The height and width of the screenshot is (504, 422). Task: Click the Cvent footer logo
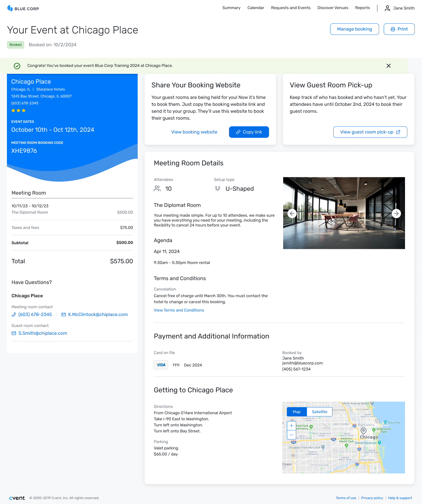tap(17, 498)
